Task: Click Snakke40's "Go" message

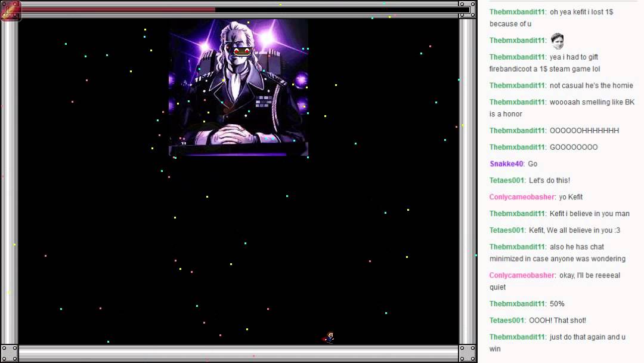Action: (532, 164)
